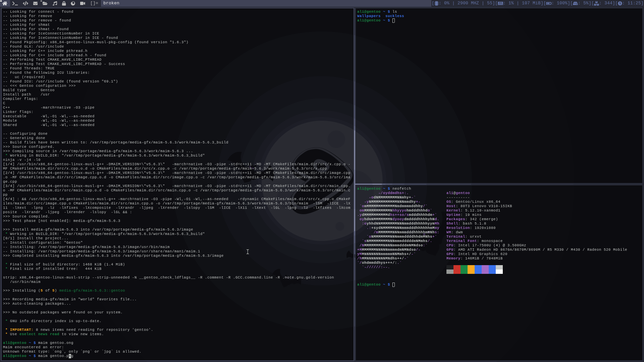Switch to the padlock tag
Viewport: 644px width, 362px height.
pos(64,3)
